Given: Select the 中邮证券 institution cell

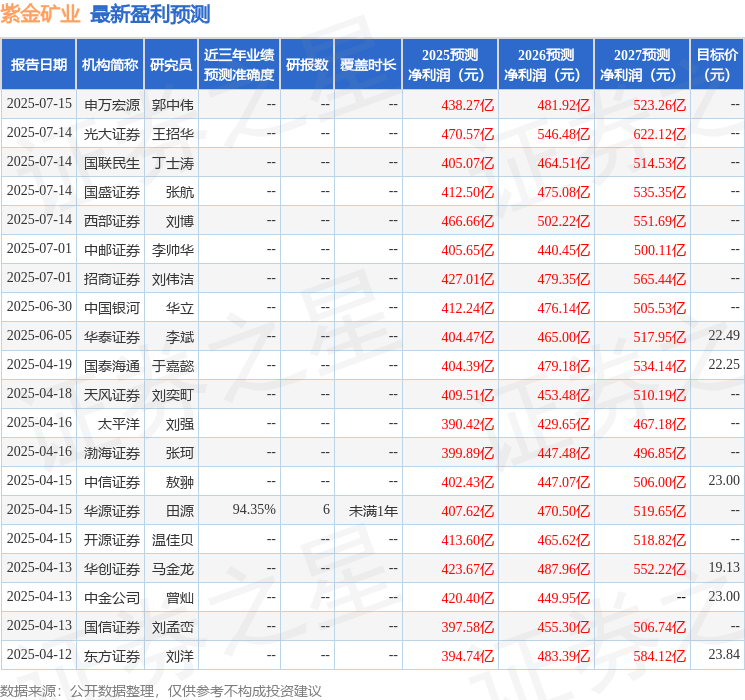Looking at the screenshot, I should [112, 250].
